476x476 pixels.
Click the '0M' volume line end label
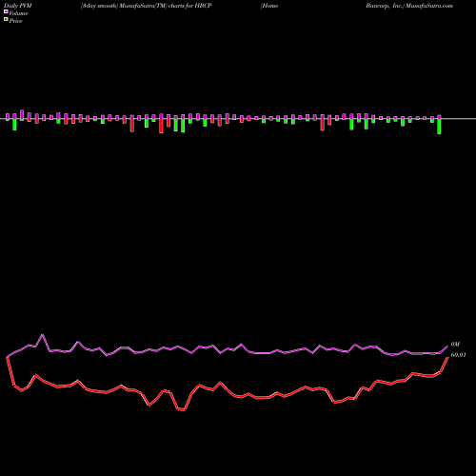pyautogui.click(x=455, y=345)
